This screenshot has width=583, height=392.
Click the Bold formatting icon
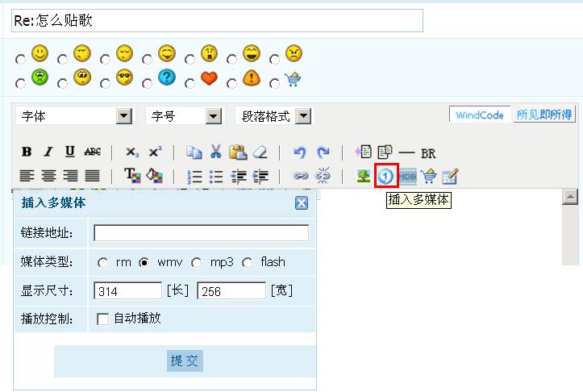point(27,152)
